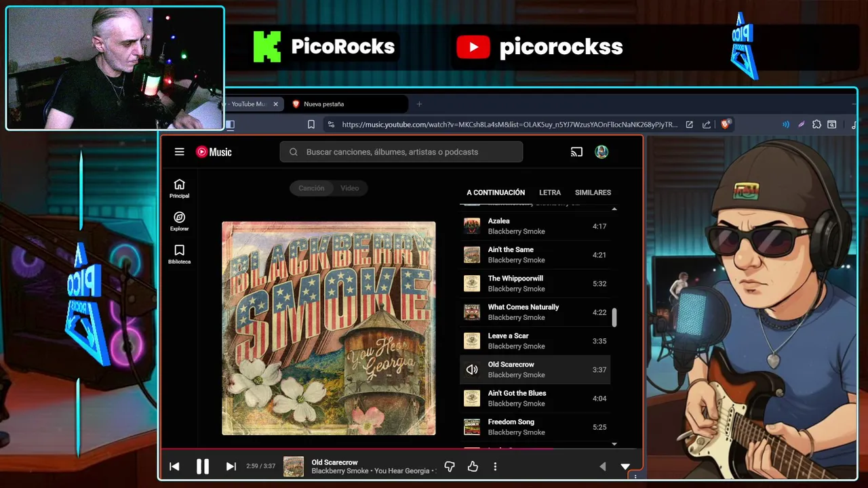The image size is (868, 488).
Task: Click the YouTube Music logo
Action: tap(214, 152)
